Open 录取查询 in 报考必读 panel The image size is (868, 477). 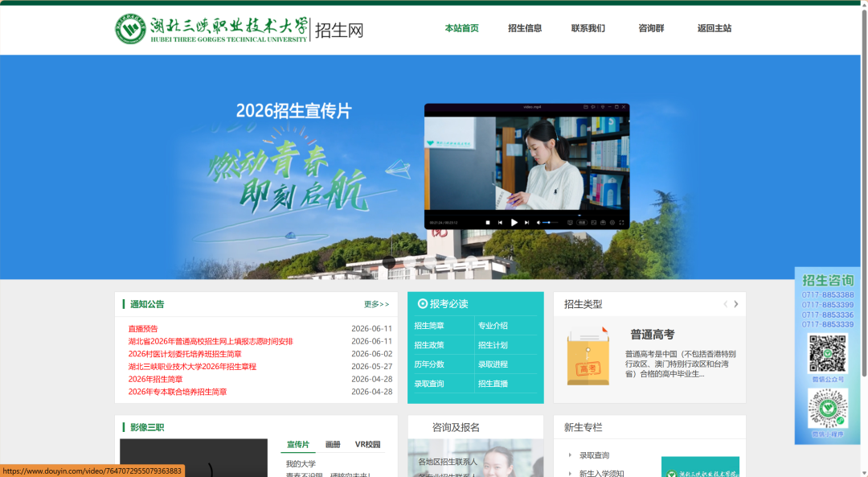[429, 384]
